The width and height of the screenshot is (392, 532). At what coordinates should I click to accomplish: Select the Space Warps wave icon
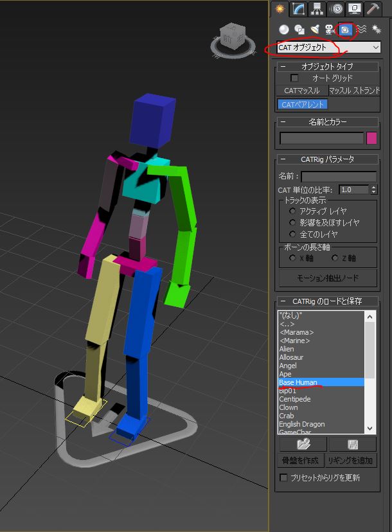click(362, 29)
